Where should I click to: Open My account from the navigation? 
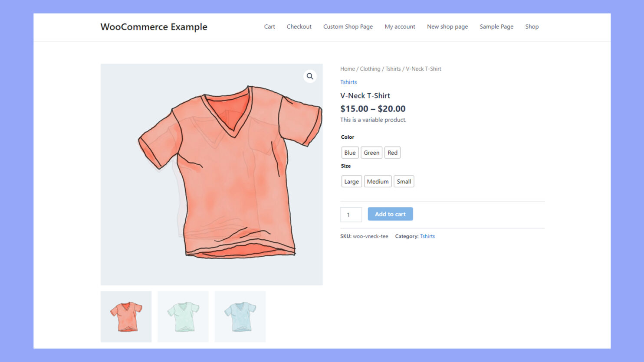click(399, 26)
